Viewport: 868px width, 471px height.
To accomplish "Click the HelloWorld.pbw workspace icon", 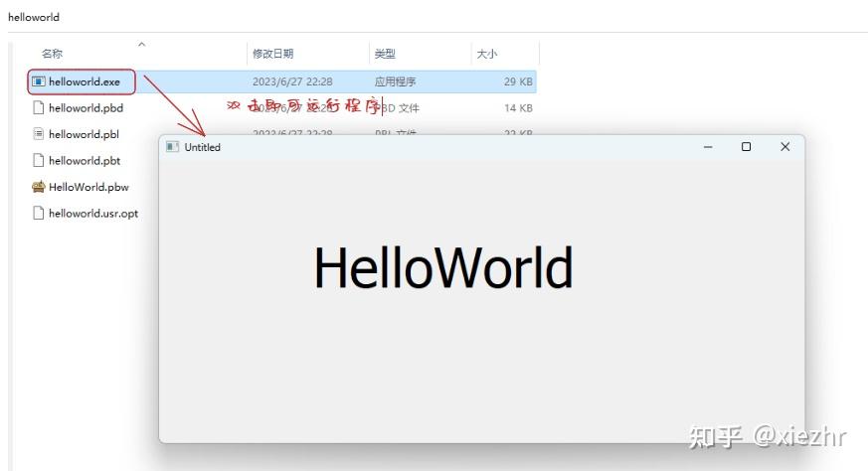I will (x=38, y=187).
